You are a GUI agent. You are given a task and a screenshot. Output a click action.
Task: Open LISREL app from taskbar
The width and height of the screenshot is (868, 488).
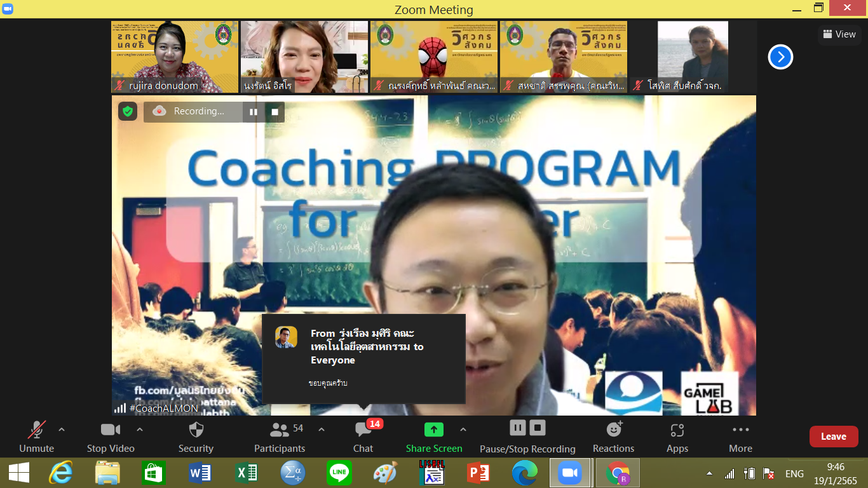click(x=431, y=473)
